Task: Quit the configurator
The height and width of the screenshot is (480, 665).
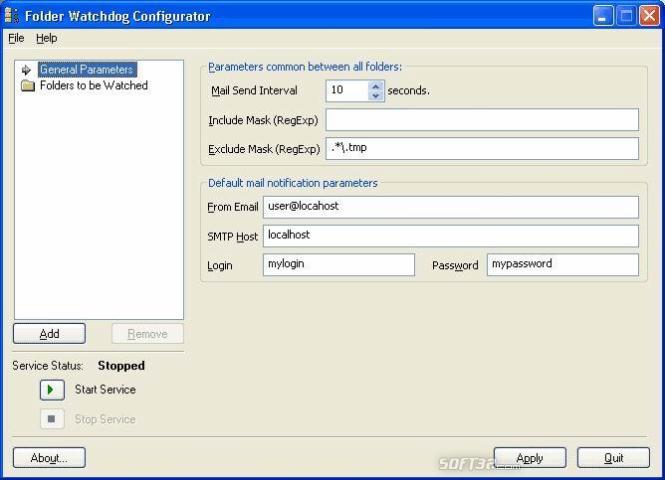Action: (x=613, y=458)
